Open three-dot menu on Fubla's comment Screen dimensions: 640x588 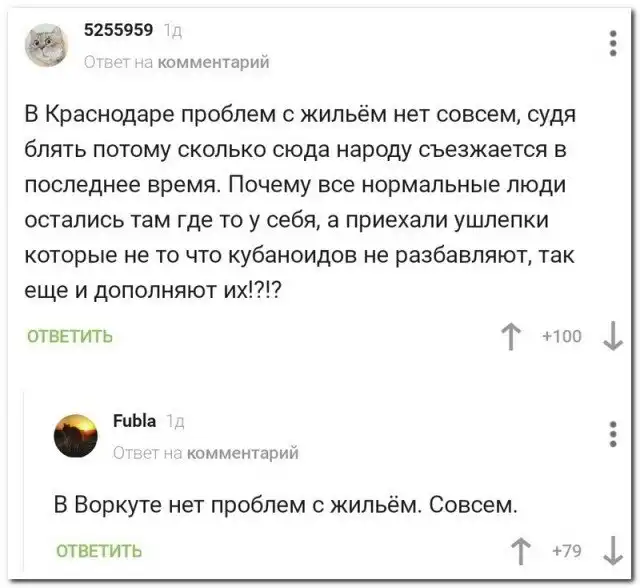coord(612,434)
